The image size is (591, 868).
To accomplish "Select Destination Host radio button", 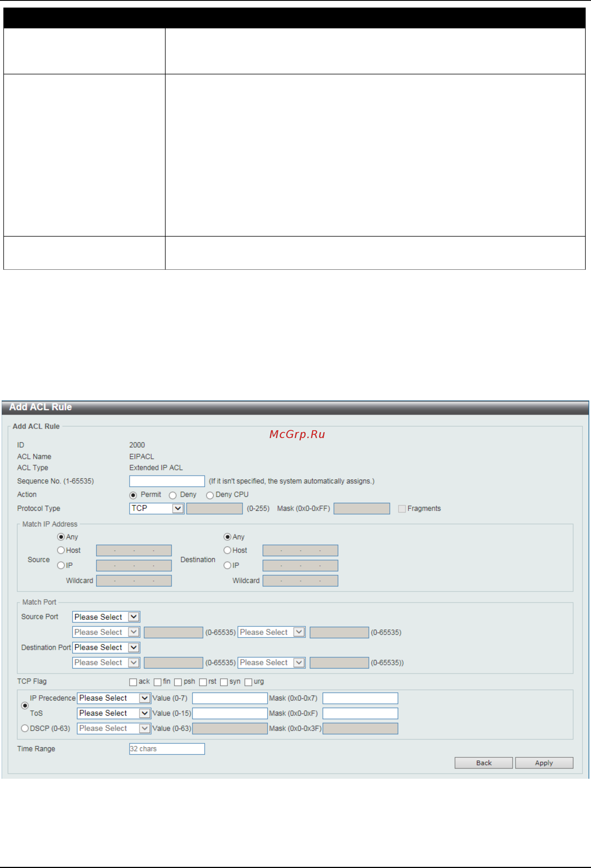I will (x=227, y=550).
